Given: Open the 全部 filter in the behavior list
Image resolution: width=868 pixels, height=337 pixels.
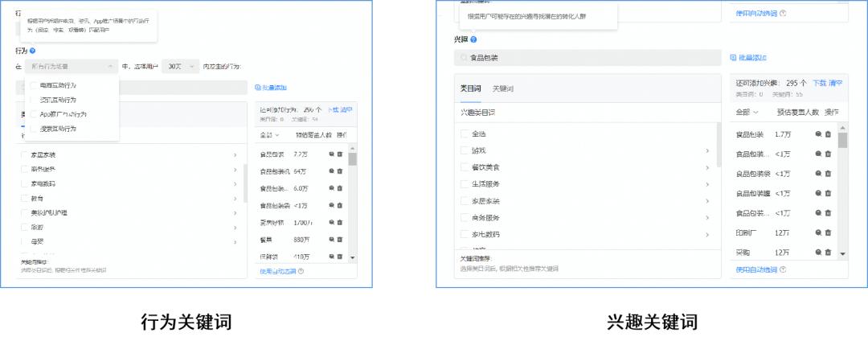Looking at the screenshot, I should pyautogui.click(x=270, y=135).
